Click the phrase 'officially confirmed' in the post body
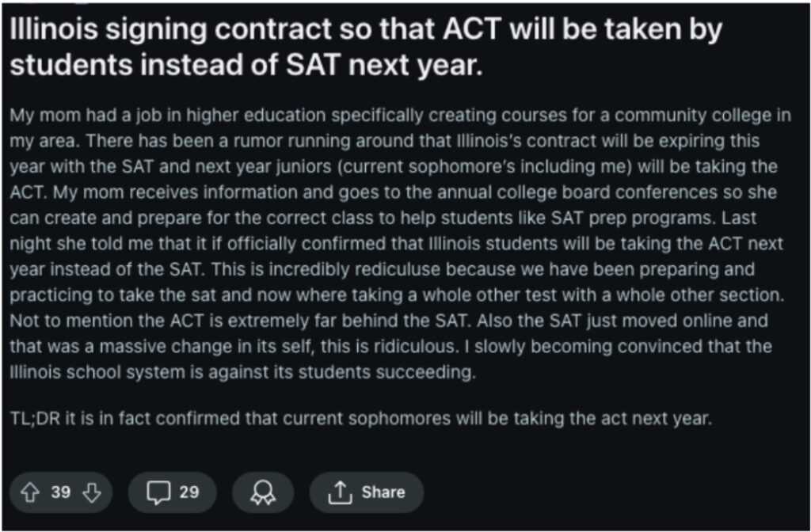The width and height of the screenshot is (811, 532). tap(309, 244)
